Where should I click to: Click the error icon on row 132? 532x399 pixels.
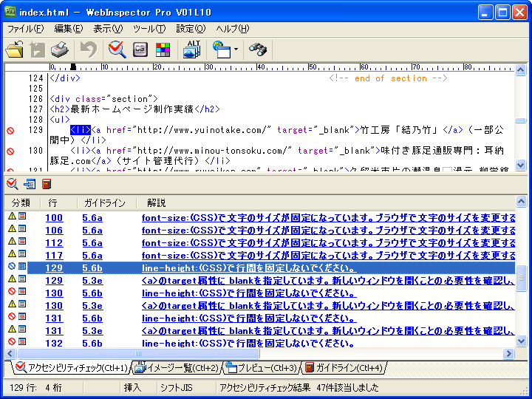click(x=13, y=341)
